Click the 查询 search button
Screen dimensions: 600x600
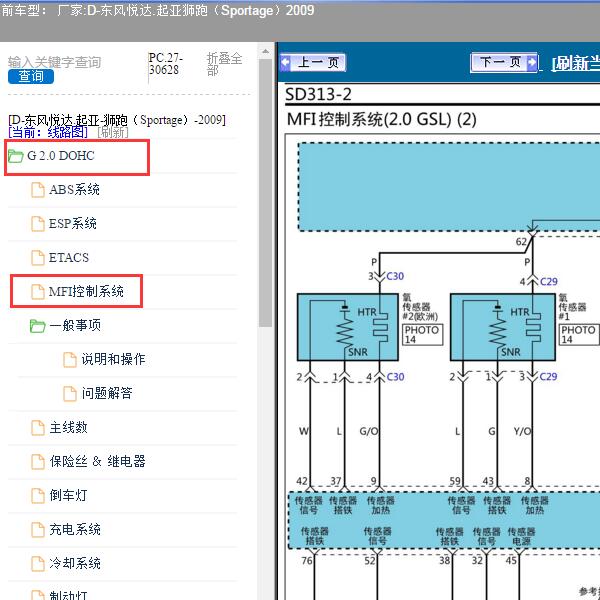31,77
